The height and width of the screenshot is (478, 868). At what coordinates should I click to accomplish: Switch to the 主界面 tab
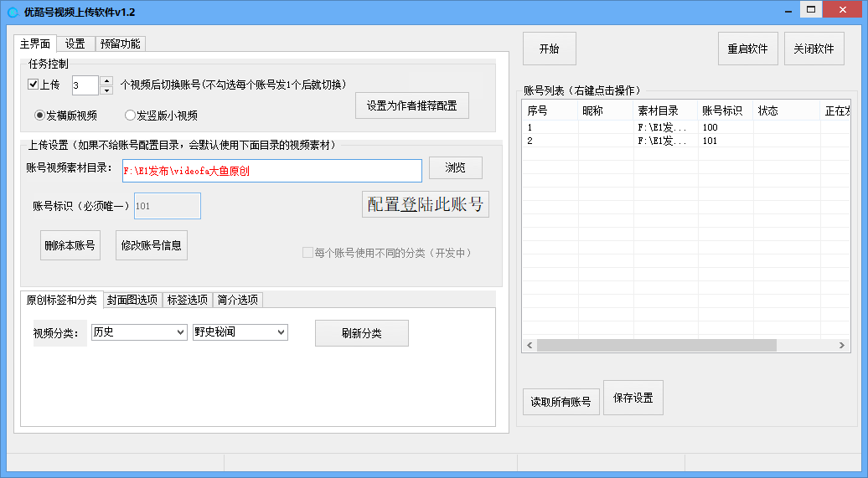click(x=35, y=44)
